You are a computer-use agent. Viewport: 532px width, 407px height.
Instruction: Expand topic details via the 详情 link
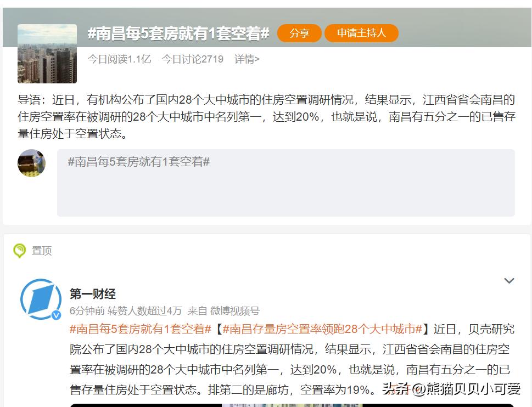(245, 60)
